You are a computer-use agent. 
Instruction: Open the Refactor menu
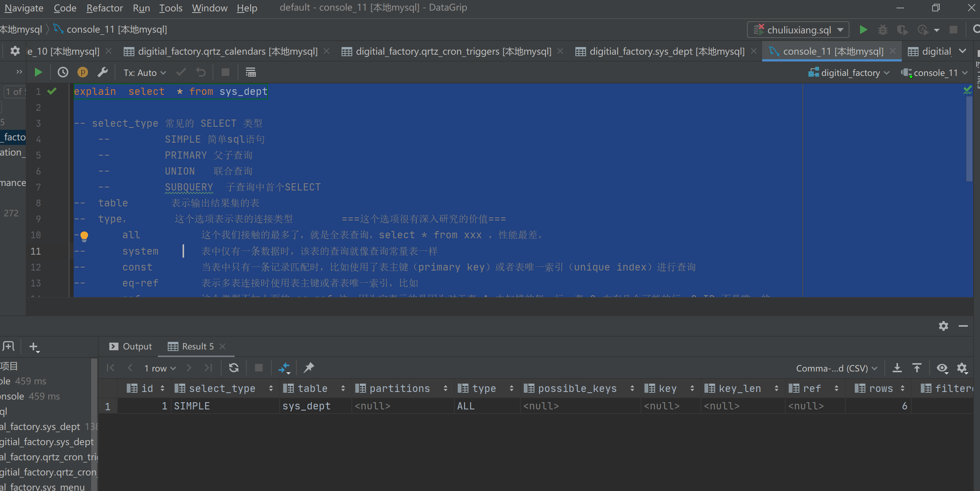coord(104,8)
